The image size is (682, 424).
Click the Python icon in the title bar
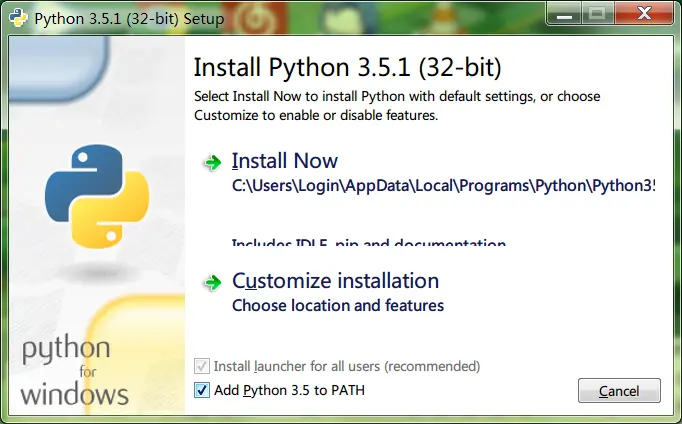[18, 18]
